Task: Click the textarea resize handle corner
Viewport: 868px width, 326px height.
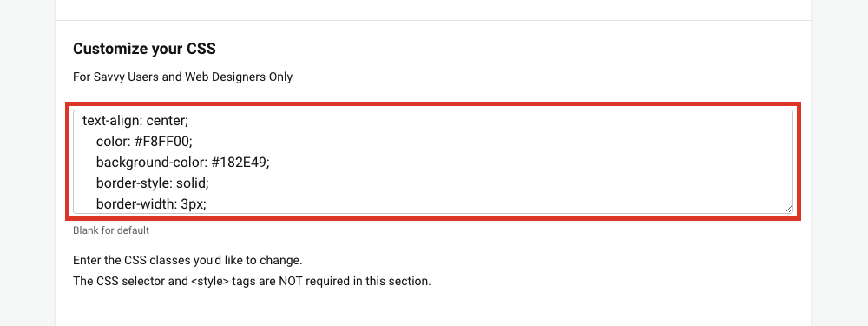Action: tap(788, 209)
